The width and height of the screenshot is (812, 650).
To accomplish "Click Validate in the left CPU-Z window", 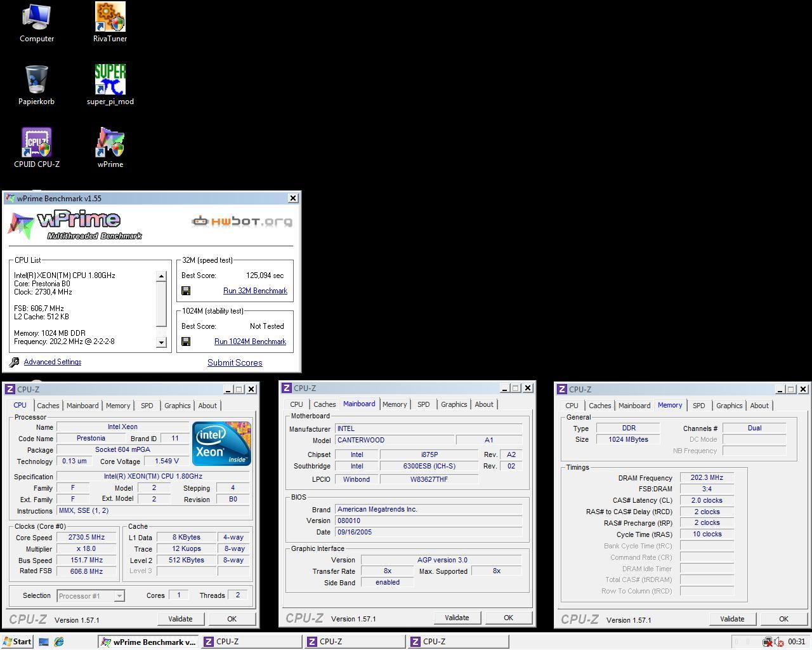I will [x=180, y=619].
